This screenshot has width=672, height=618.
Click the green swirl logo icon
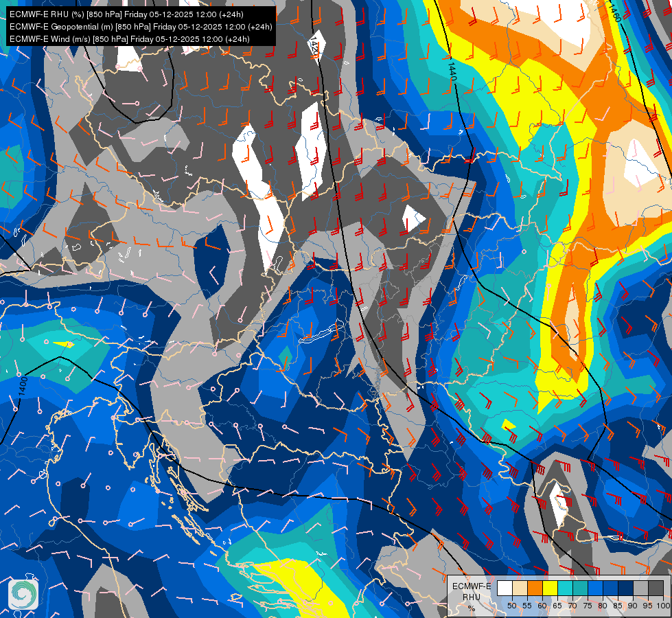click(x=23, y=594)
